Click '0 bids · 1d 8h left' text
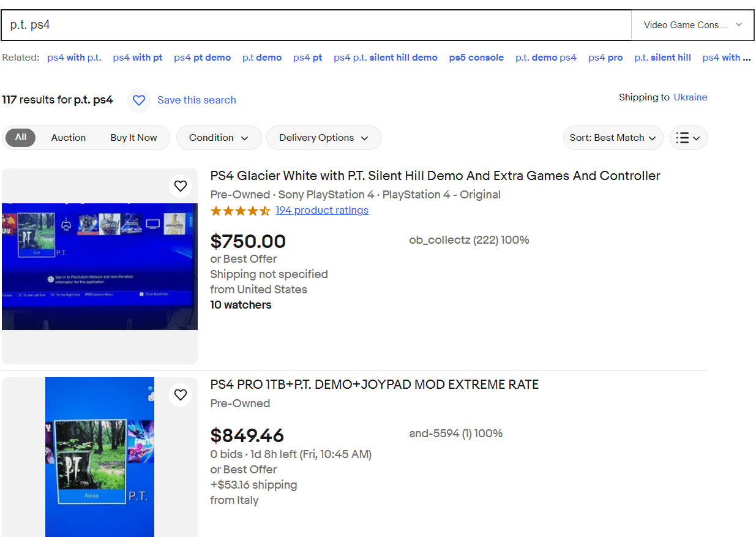Viewport: 756px width, 537px height. point(291,454)
